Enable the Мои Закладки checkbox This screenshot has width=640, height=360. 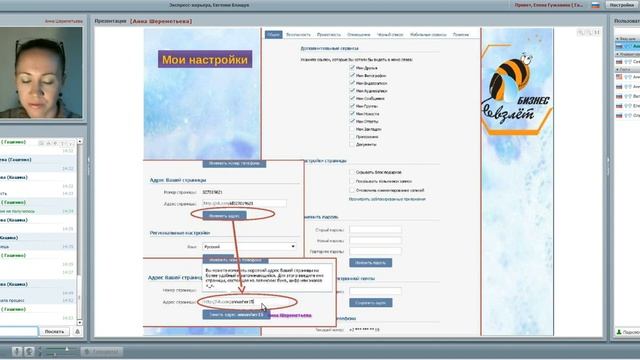pos(352,129)
